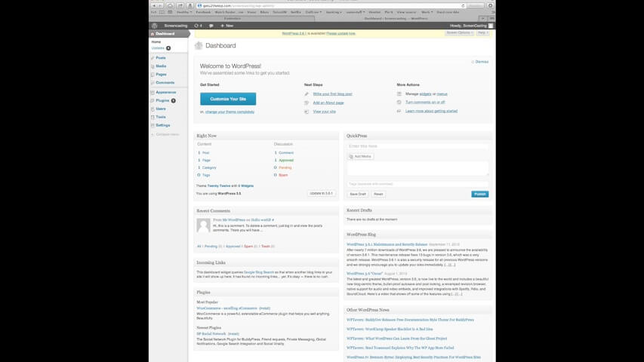This screenshot has width=644, height=362.
Task: Open the comments bubble in admin bar
Action: [211, 26]
